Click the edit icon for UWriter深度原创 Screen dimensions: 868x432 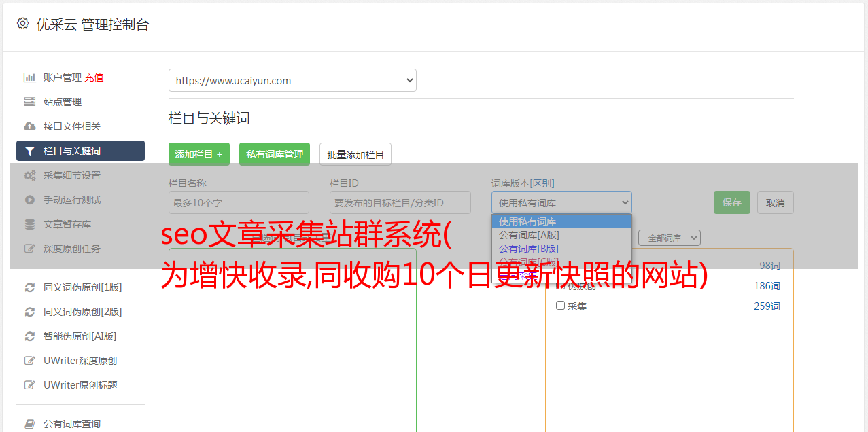point(30,361)
